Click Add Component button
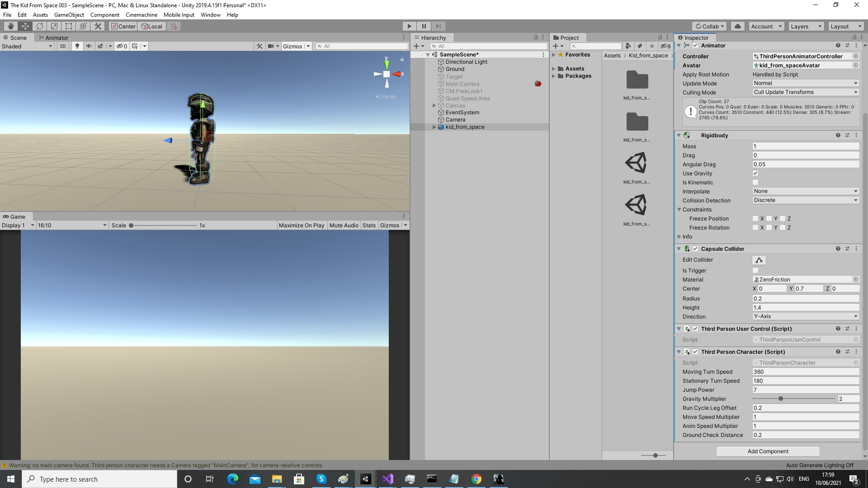868x488 pixels. click(767, 451)
